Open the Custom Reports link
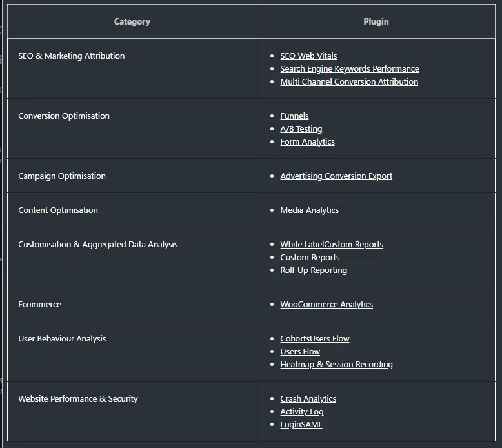This screenshot has height=448, width=502. click(310, 257)
